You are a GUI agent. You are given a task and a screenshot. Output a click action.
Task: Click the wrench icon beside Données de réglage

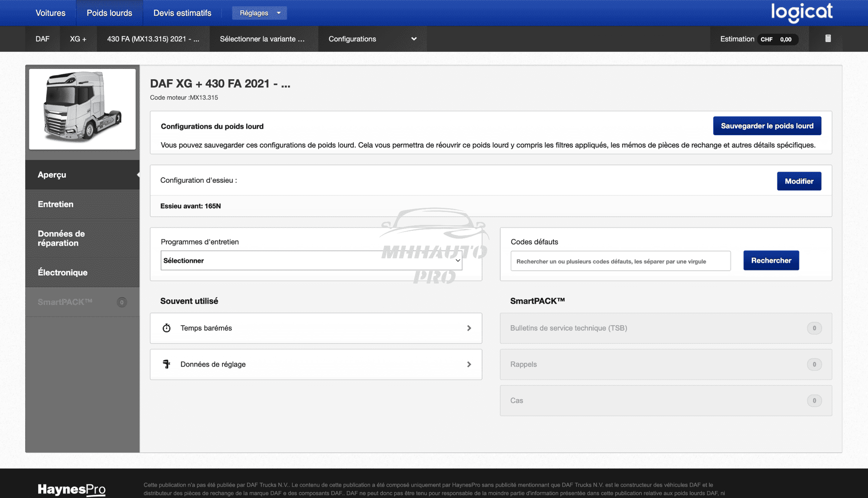tap(167, 364)
